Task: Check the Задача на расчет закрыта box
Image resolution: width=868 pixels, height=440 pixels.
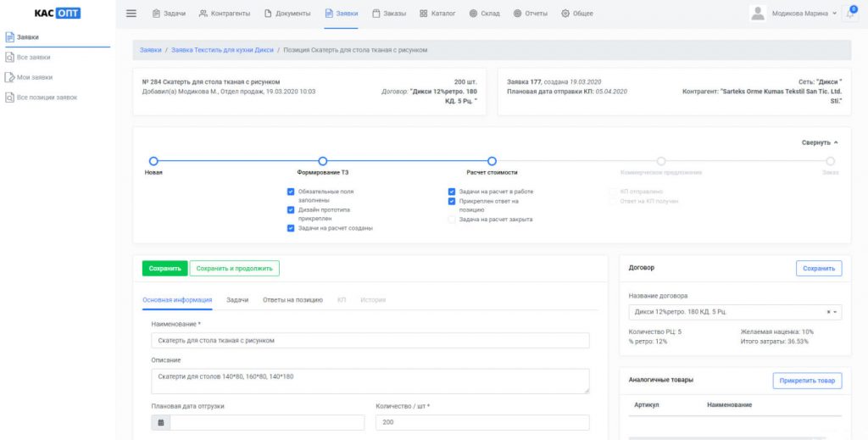Action: pyautogui.click(x=452, y=220)
